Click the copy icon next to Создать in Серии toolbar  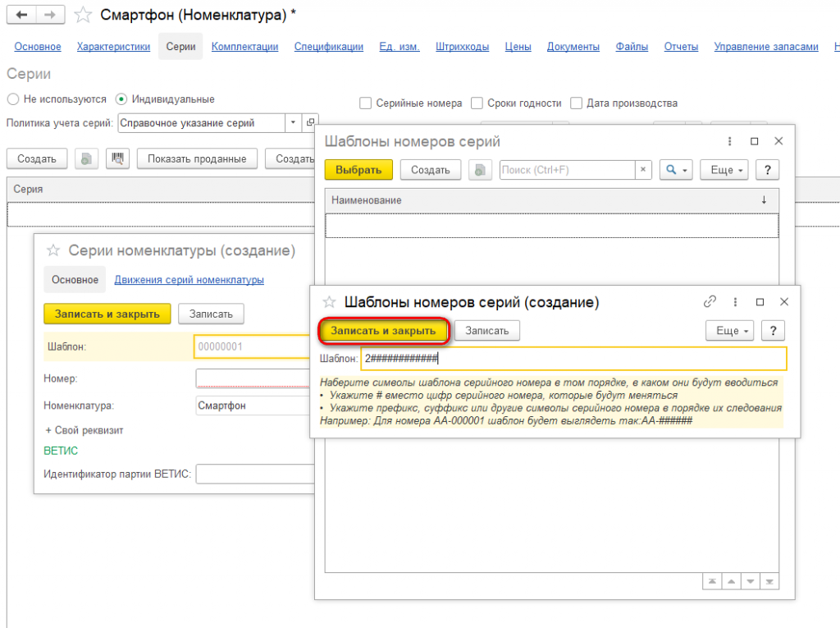pyautogui.click(x=86, y=158)
